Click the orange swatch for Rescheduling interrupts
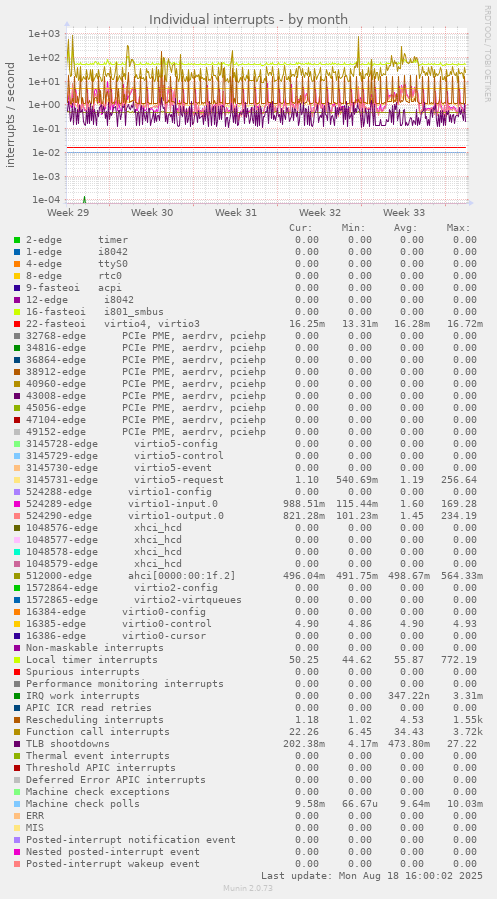Image resolution: width=497 pixels, height=899 pixels. click(x=17, y=720)
